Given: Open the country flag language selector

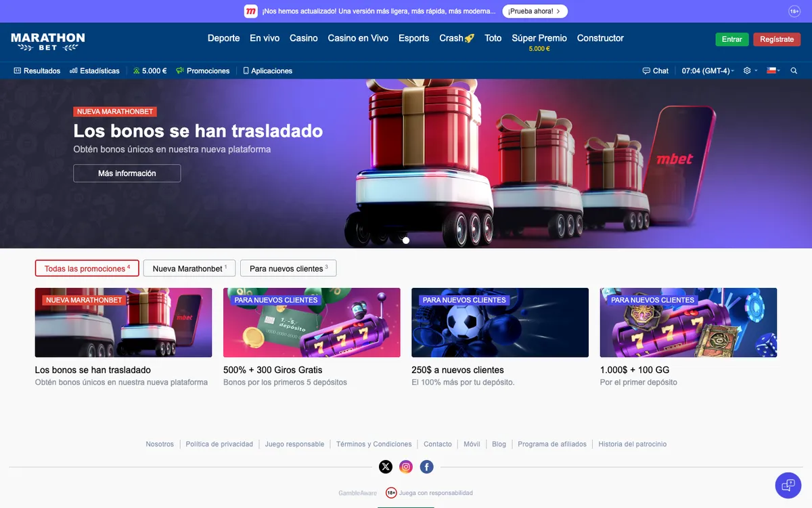Looking at the screenshot, I should [773, 70].
